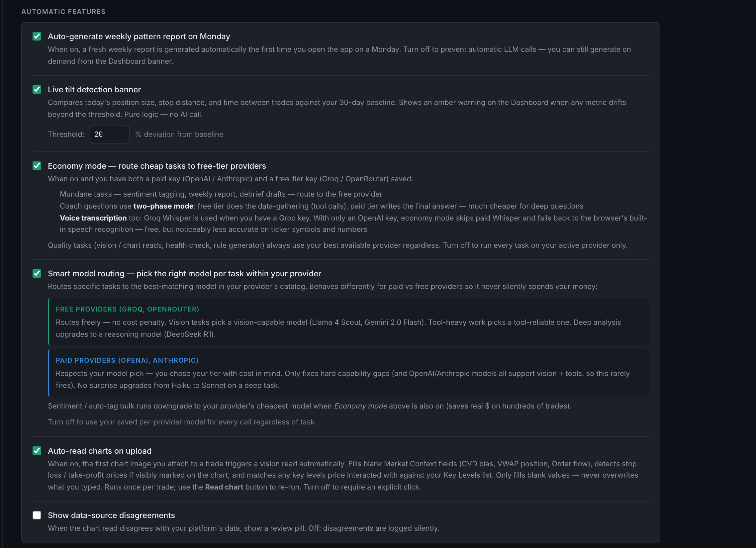Enable Show data-source disagreements checkbox
756x548 pixels.
click(x=37, y=515)
